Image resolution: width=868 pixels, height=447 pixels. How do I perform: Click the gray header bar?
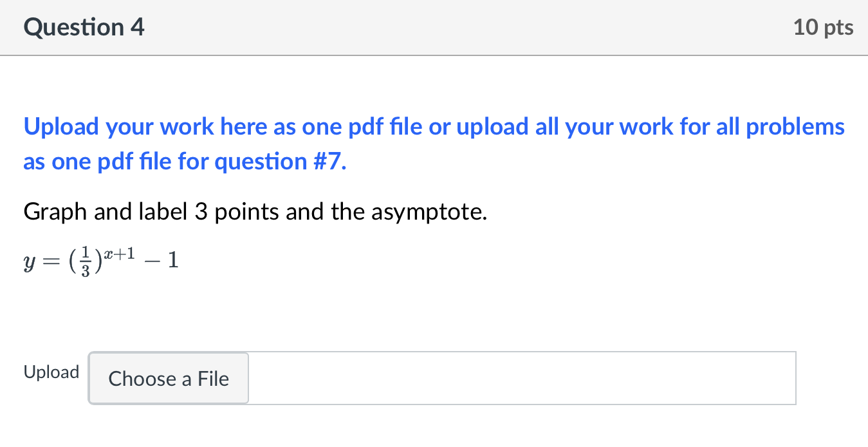pos(434,27)
